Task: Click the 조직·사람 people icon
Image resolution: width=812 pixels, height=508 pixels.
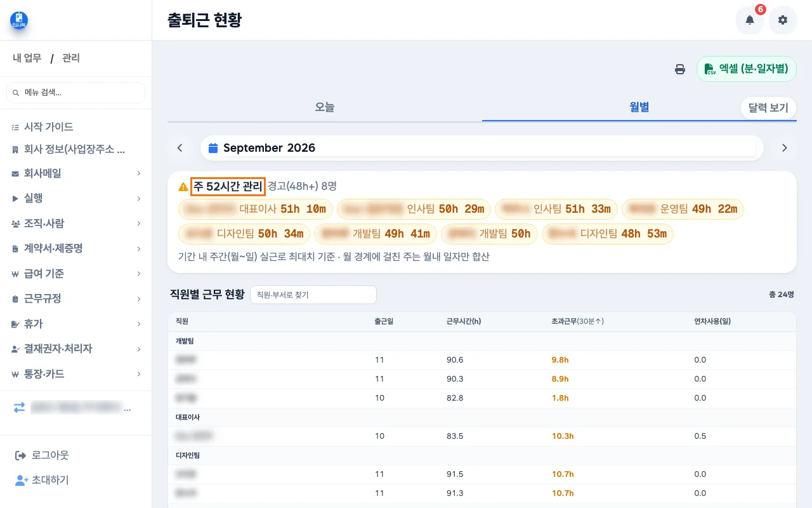Action: coord(15,224)
